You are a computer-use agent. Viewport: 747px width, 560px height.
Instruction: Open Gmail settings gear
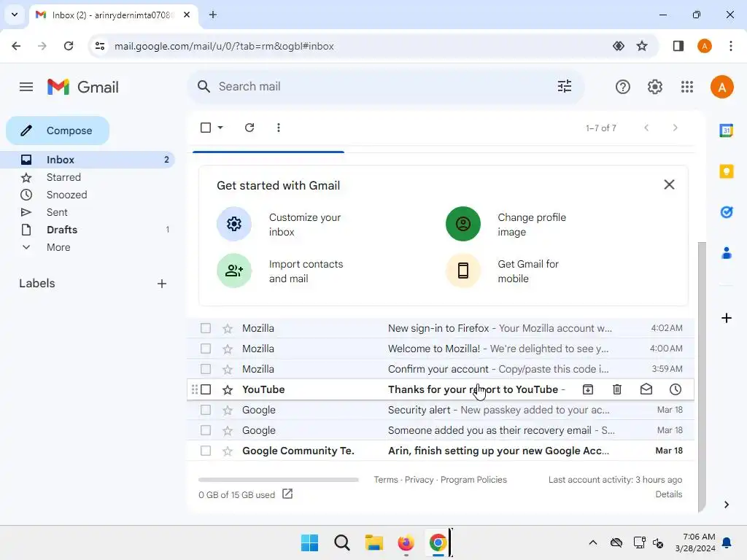coord(655,87)
